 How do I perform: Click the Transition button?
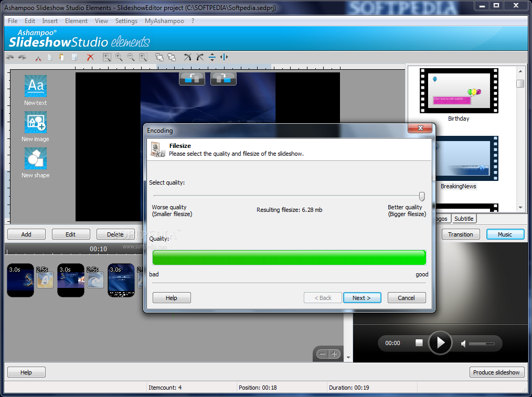[461, 234]
